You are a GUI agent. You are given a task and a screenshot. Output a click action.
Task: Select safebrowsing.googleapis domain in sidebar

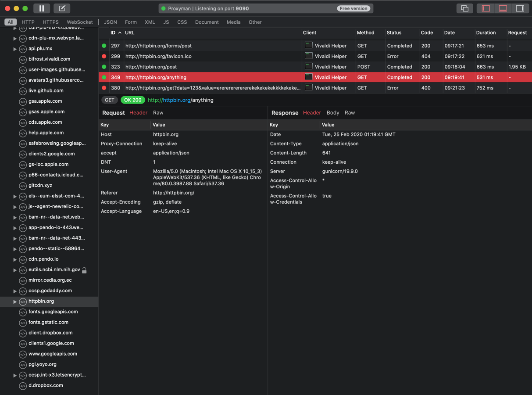(x=57, y=143)
